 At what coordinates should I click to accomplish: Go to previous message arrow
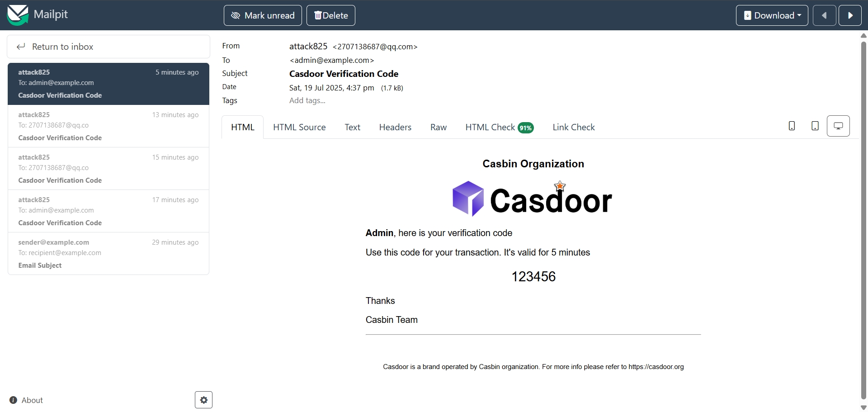click(x=824, y=15)
